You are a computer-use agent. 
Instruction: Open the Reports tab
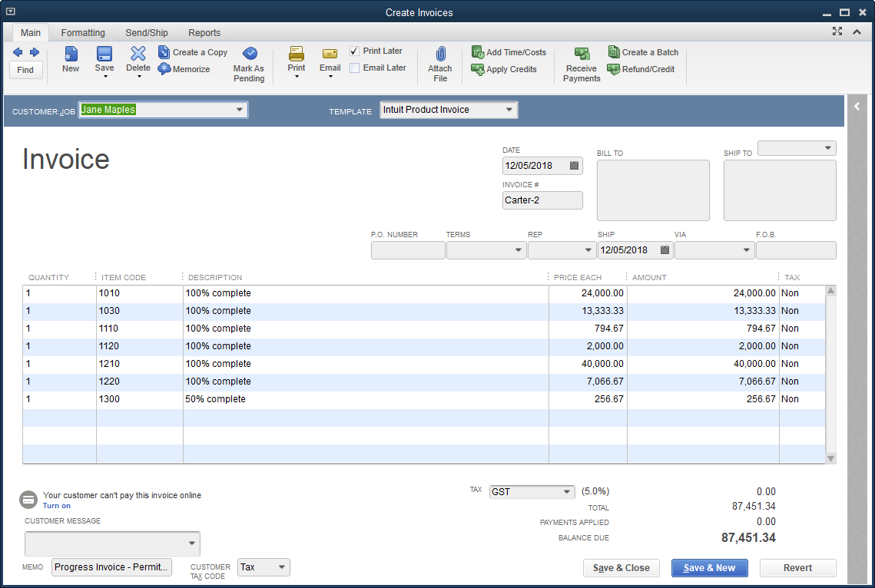click(204, 33)
